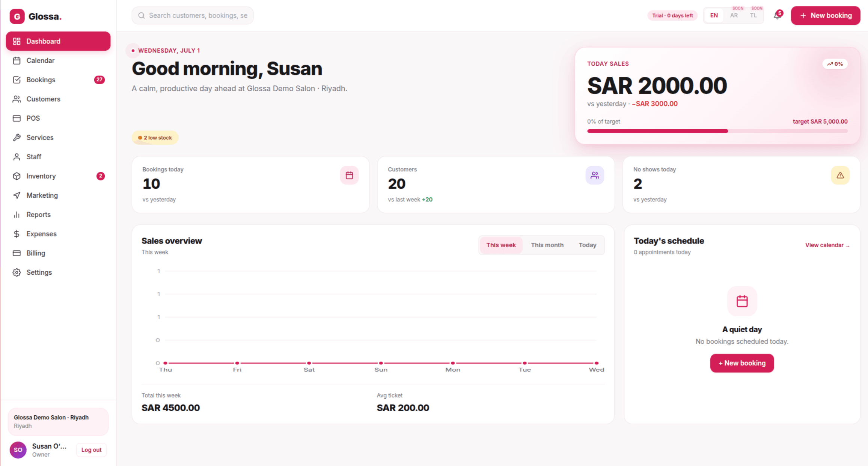Log out of the account

(x=91, y=450)
